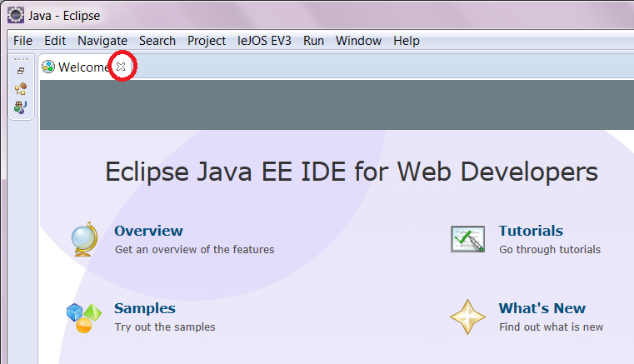The height and width of the screenshot is (364, 634).
Task: Click the What's New link
Action: tap(542, 308)
